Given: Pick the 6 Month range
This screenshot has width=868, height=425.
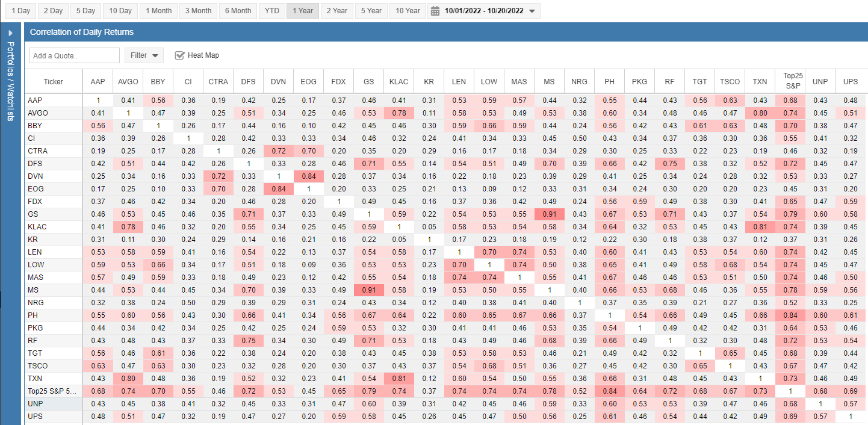Looking at the screenshot, I should click(x=238, y=11).
